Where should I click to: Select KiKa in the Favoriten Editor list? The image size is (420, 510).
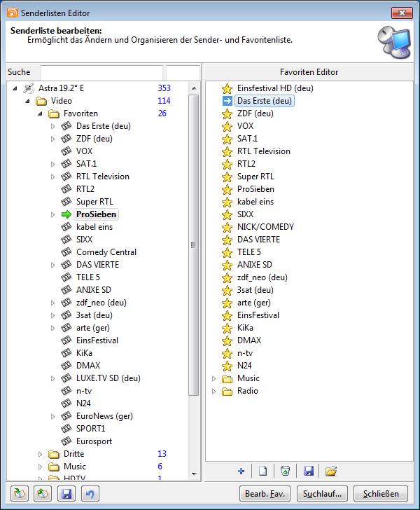245,328
